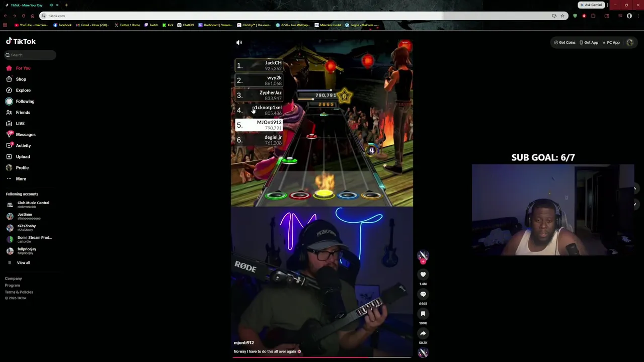Open video options three-dot menu
644x362 pixels.
tap(405, 43)
